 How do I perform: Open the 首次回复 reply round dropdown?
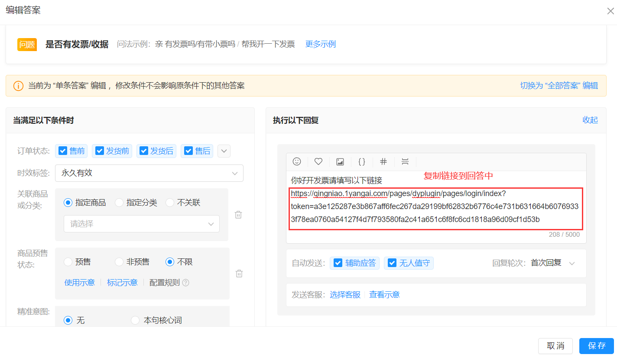click(553, 263)
